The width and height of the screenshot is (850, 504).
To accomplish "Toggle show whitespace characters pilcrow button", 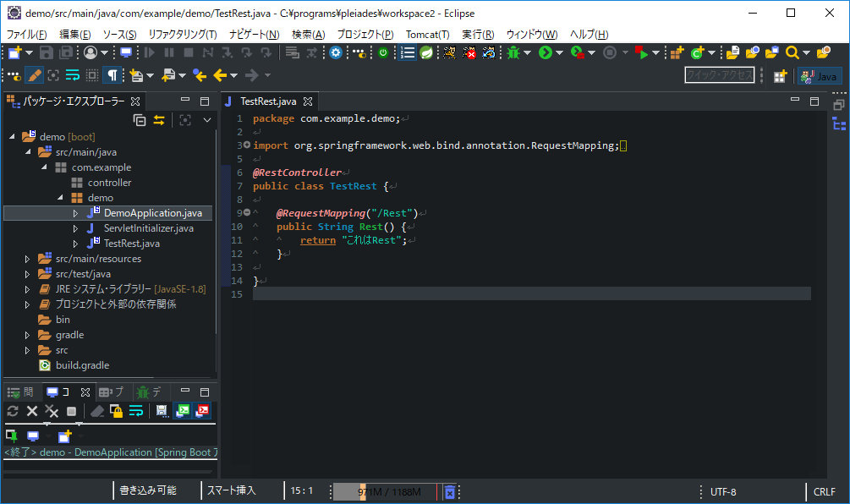I will [112, 75].
